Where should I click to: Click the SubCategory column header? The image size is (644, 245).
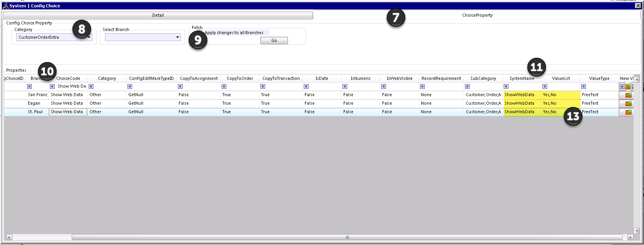(x=483, y=78)
